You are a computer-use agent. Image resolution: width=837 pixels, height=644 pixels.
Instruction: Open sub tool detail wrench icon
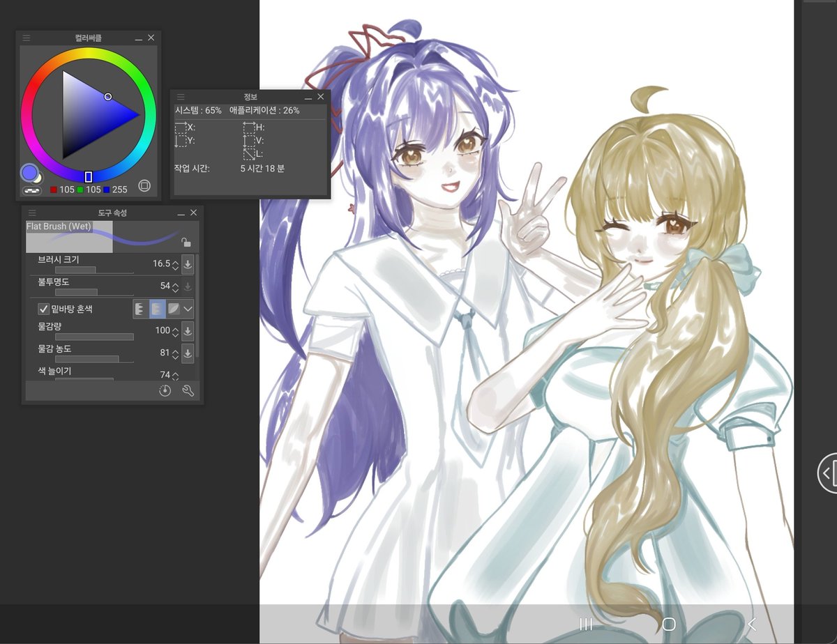click(188, 391)
